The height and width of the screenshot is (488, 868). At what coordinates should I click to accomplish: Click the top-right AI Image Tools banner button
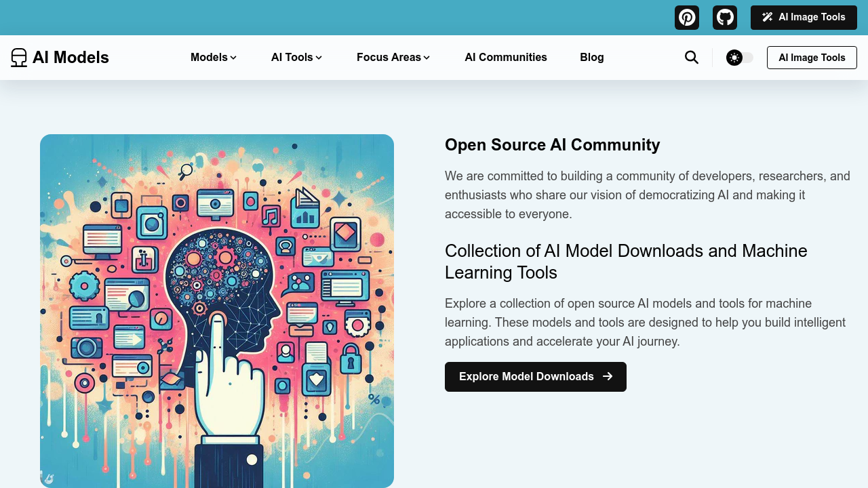point(804,17)
